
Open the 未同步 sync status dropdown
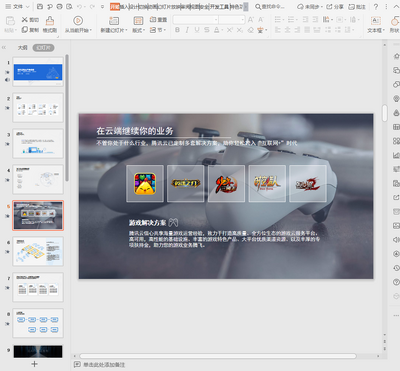point(310,7)
